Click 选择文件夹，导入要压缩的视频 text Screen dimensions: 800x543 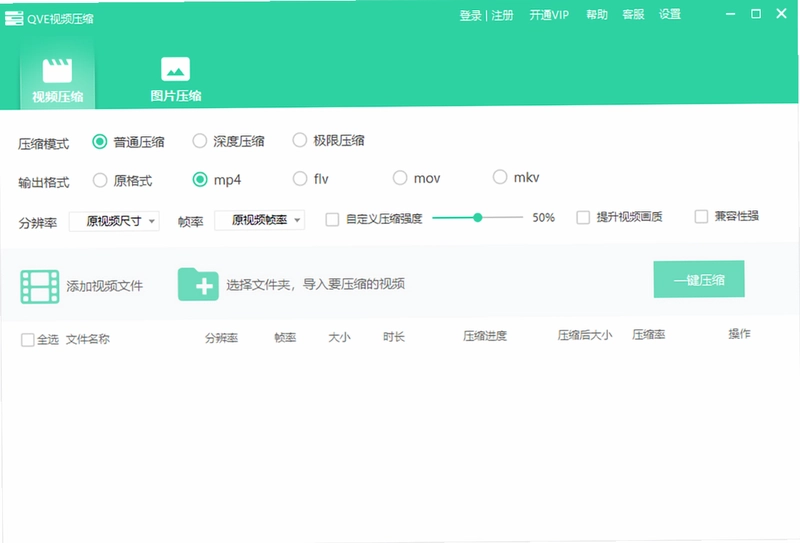click(x=316, y=284)
